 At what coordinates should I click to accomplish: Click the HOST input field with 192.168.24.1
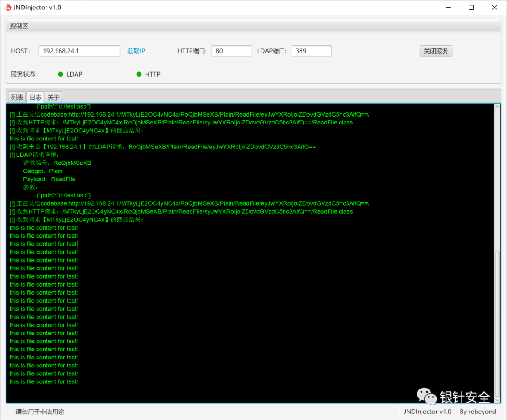point(79,51)
